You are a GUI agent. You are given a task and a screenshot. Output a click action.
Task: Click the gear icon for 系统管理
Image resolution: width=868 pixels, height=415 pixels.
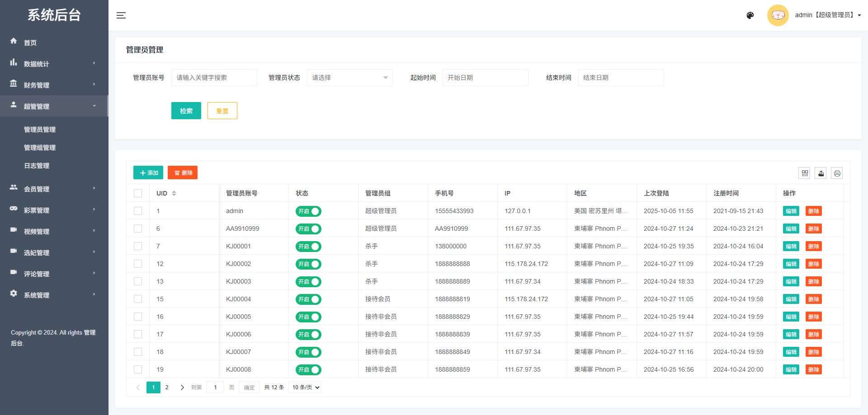(x=14, y=293)
